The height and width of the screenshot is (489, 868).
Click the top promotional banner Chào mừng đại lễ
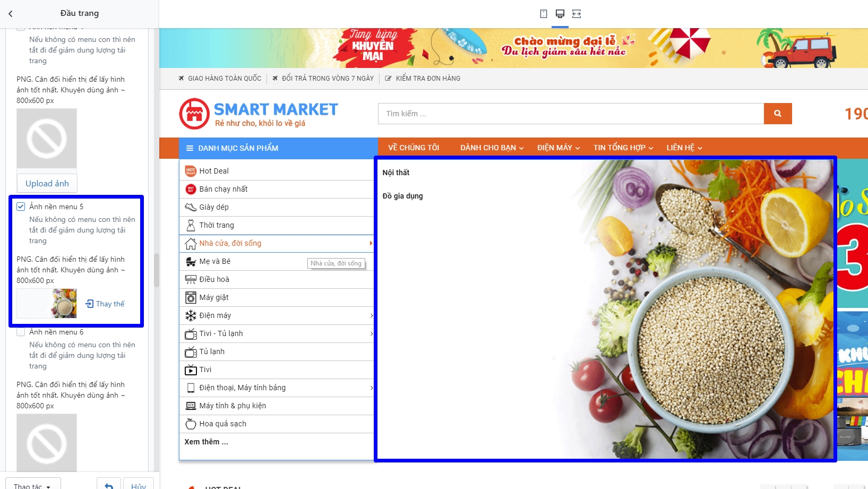(513, 48)
